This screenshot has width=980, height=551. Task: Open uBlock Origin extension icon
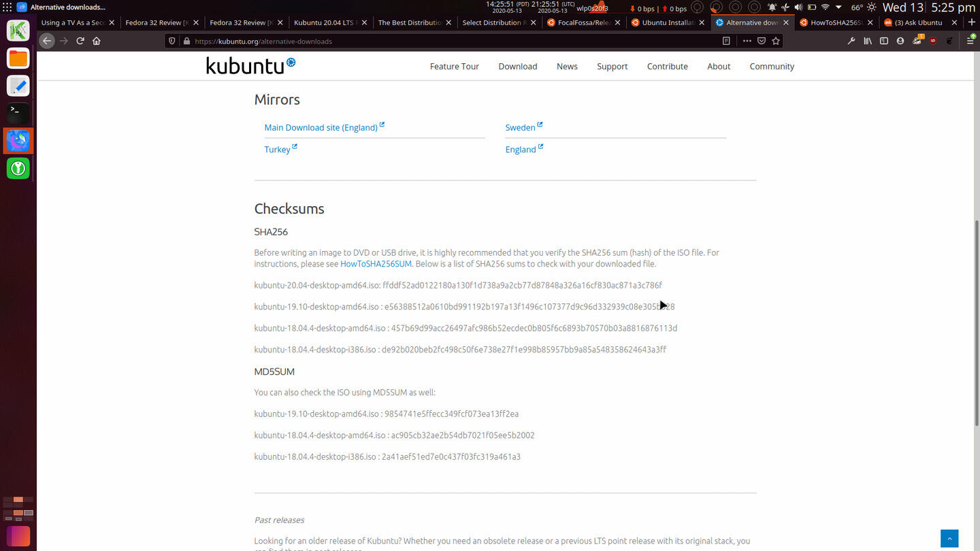(x=933, y=41)
